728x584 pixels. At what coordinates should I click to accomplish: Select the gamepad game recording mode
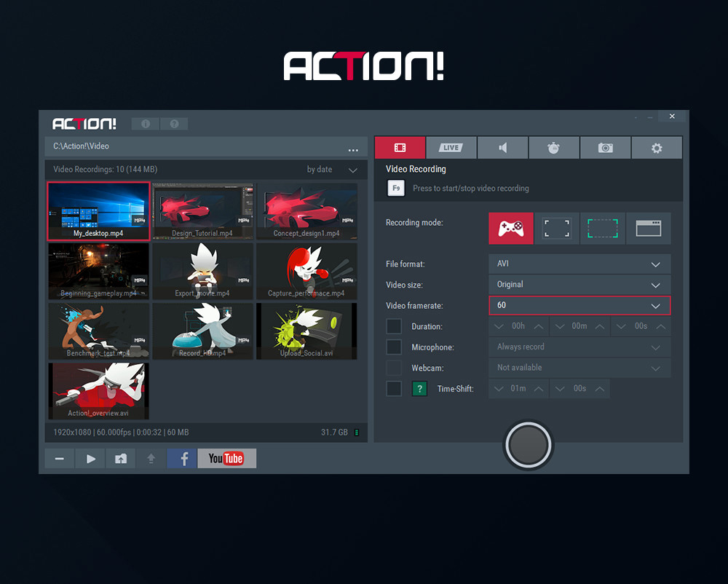tap(511, 229)
